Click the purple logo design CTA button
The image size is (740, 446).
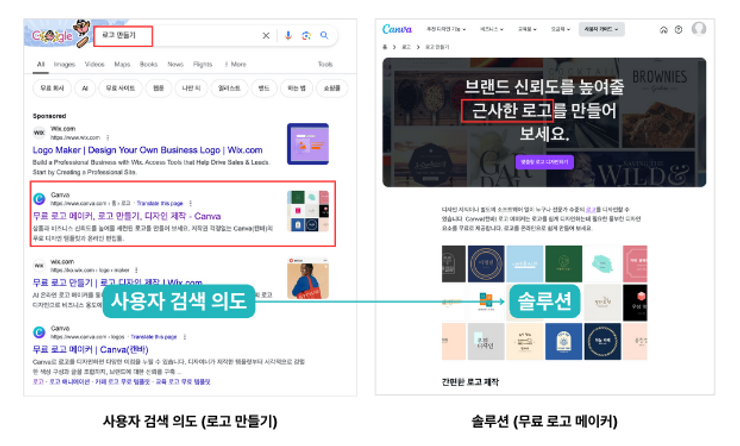click(544, 162)
